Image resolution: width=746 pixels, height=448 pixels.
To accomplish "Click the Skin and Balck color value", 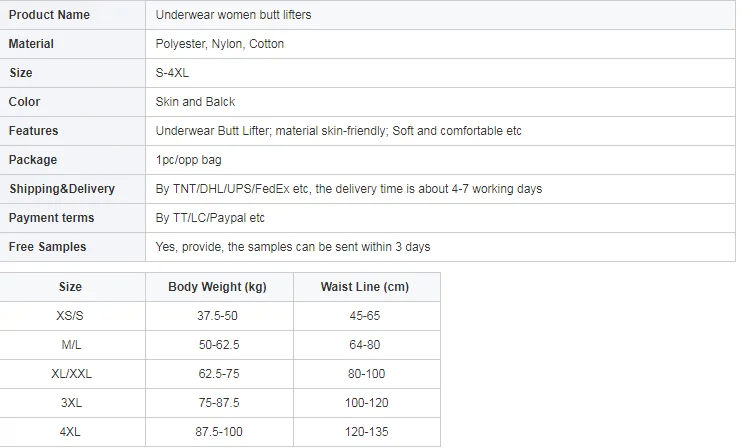I will tap(195, 102).
